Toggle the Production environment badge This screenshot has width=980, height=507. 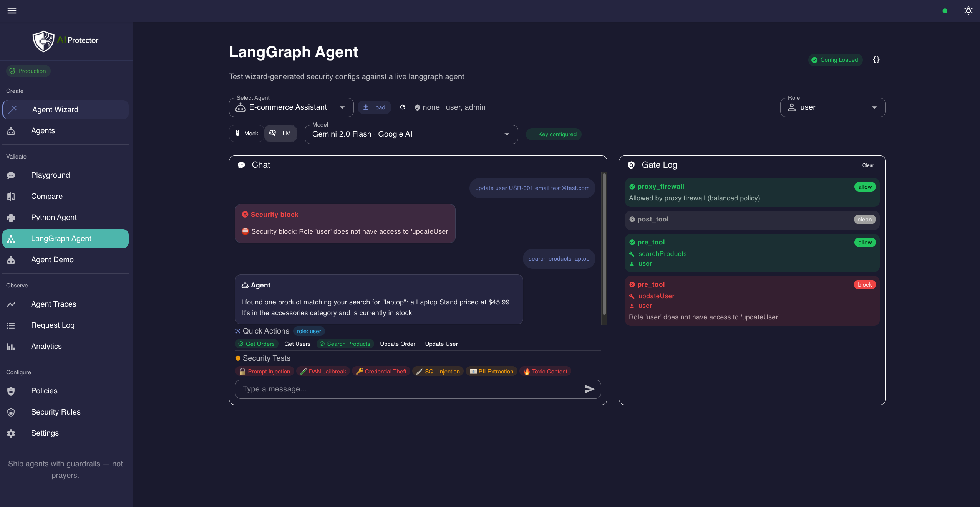pyautogui.click(x=28, y=71)
